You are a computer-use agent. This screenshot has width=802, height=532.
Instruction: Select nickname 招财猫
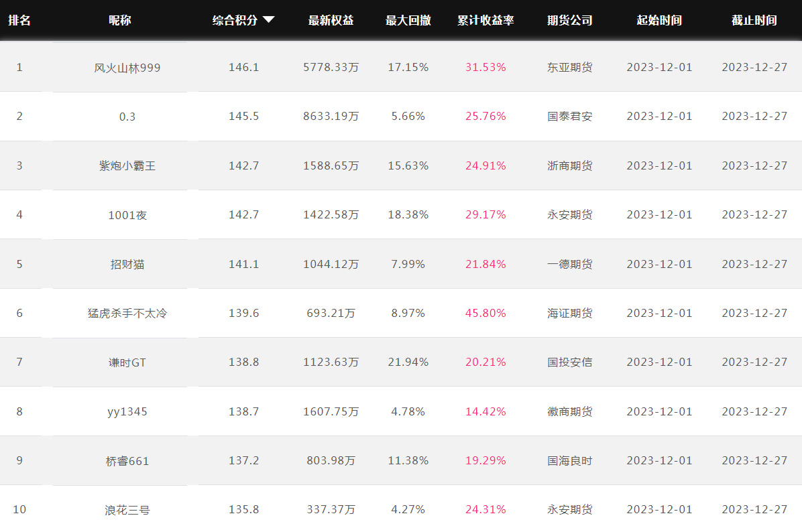[127, 264]
